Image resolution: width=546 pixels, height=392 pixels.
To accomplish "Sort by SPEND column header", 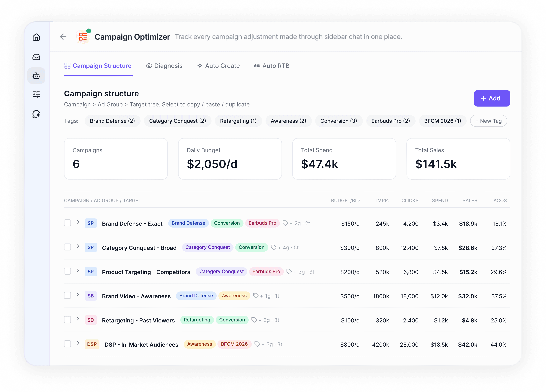I will 440,201.
